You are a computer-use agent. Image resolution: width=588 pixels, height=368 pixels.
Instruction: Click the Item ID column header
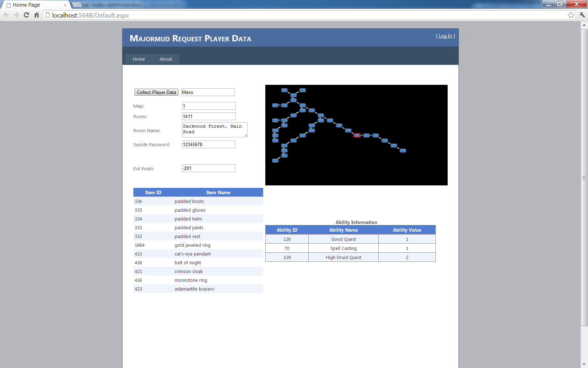(153, 192)
